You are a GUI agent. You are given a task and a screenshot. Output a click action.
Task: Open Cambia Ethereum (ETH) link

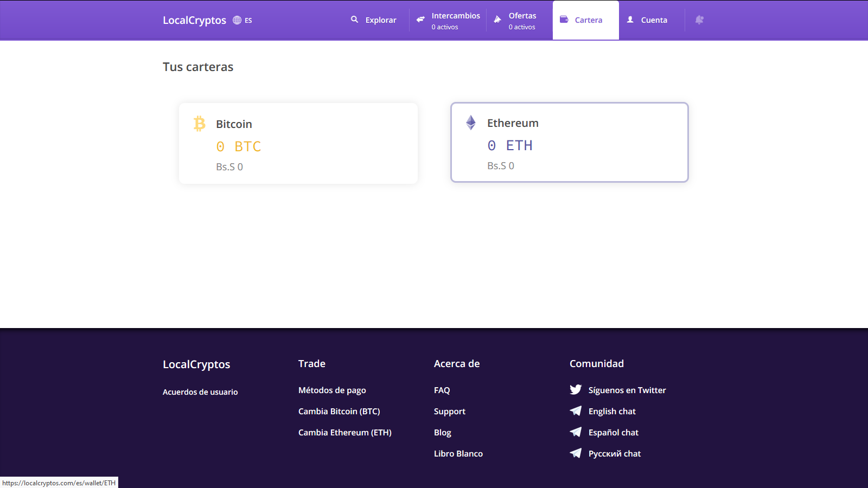[x=345, y=433]
